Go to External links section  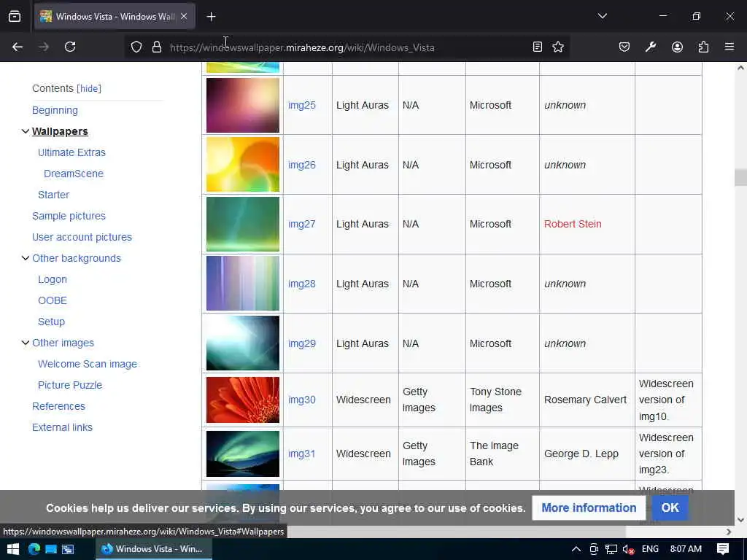click(x=62, y=427)
